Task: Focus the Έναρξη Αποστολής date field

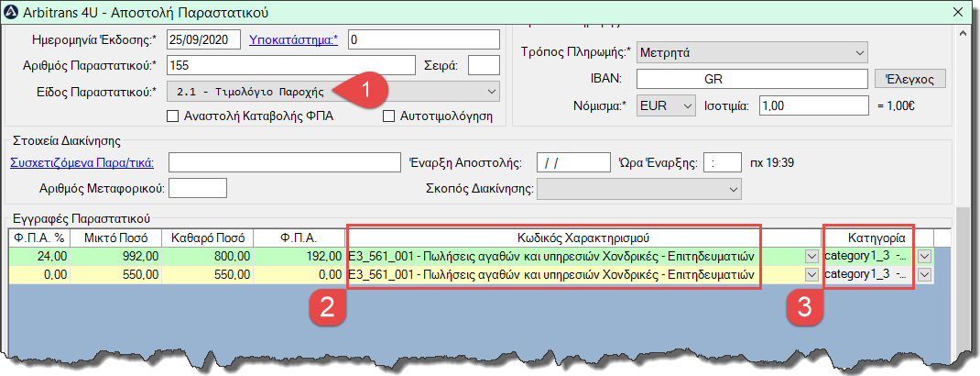Action: 573,162
